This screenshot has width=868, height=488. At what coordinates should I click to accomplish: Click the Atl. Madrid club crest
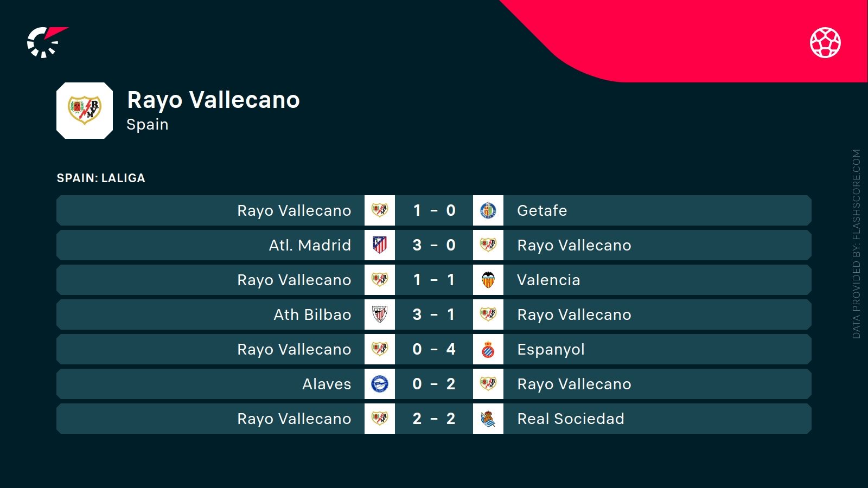click(380, 245)
